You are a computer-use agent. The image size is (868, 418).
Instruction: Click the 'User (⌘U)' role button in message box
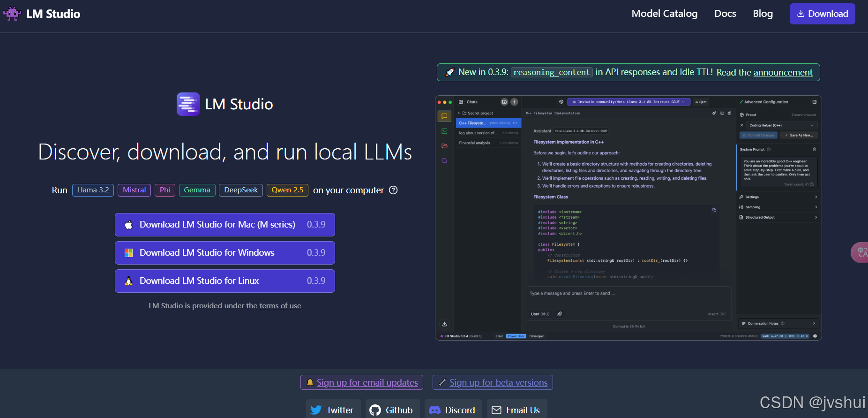click(540, 314)
